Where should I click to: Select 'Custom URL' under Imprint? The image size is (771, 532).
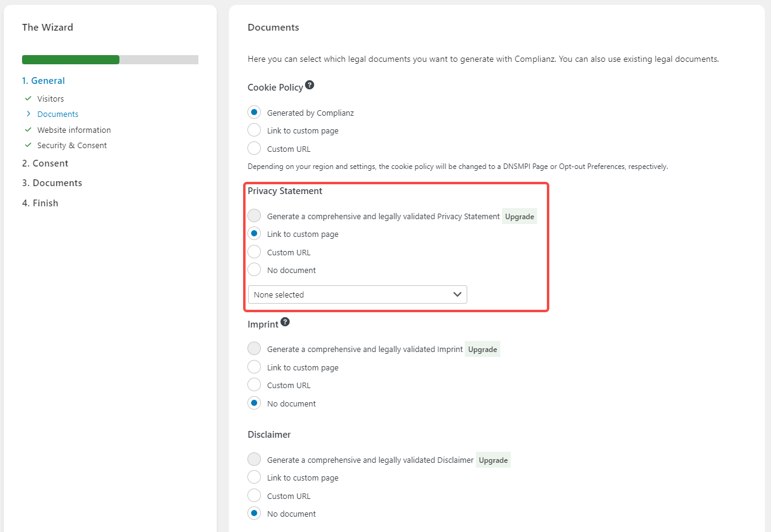pos(254,385)
